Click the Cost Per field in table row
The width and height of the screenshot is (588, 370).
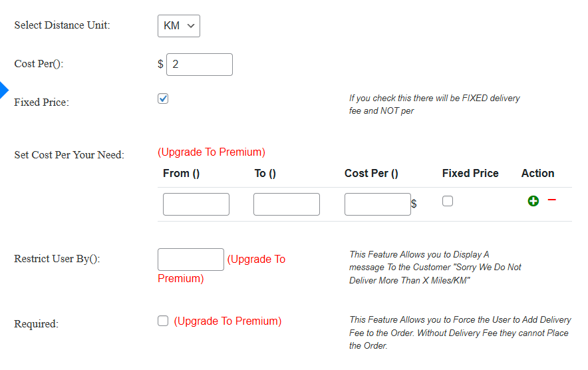coord(377,204)
